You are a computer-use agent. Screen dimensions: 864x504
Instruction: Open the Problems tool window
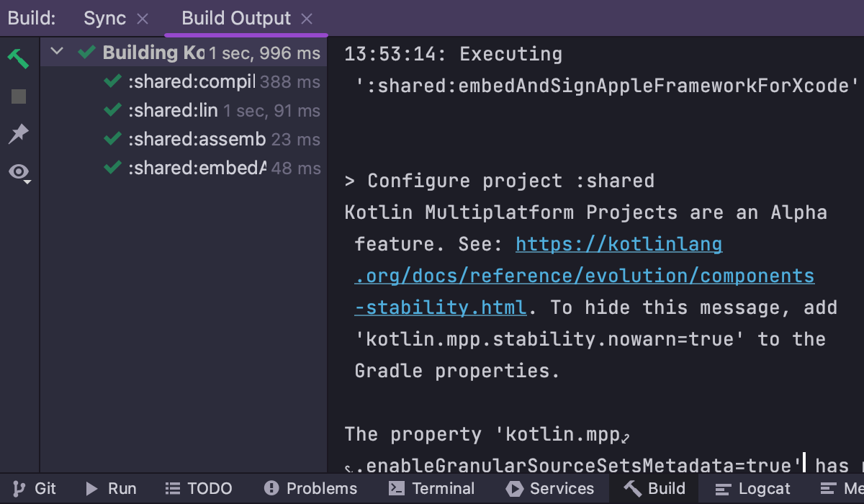(x=311, y=489)
